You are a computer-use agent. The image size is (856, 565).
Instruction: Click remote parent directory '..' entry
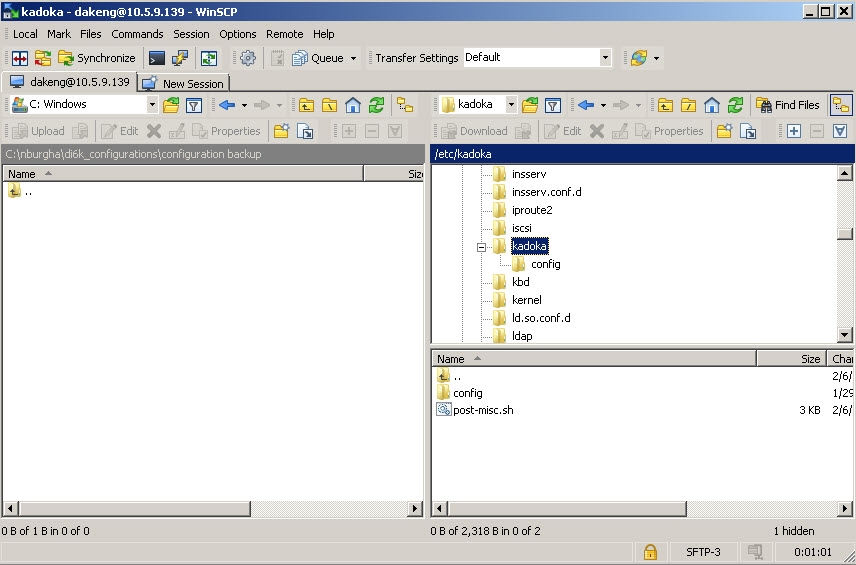point(457,376)
